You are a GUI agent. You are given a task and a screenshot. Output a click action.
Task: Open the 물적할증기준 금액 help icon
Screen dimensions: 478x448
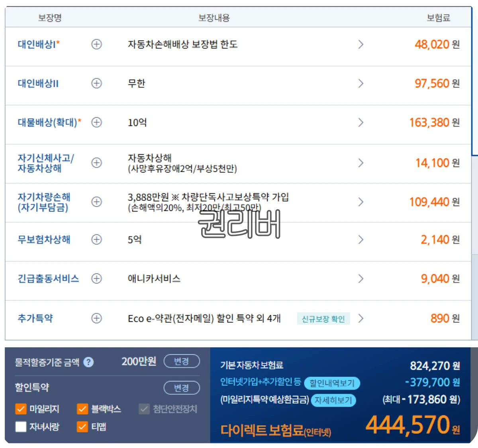89,362
